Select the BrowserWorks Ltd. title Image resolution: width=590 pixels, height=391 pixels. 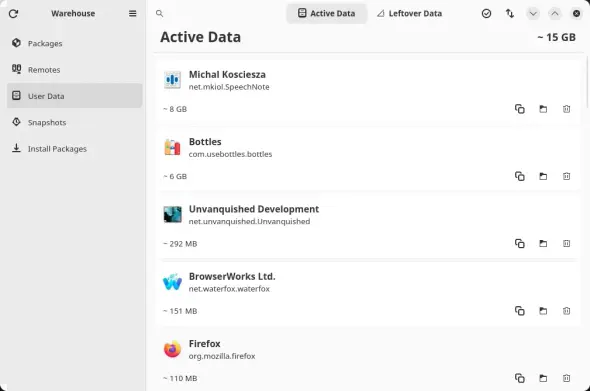[232, 277]
